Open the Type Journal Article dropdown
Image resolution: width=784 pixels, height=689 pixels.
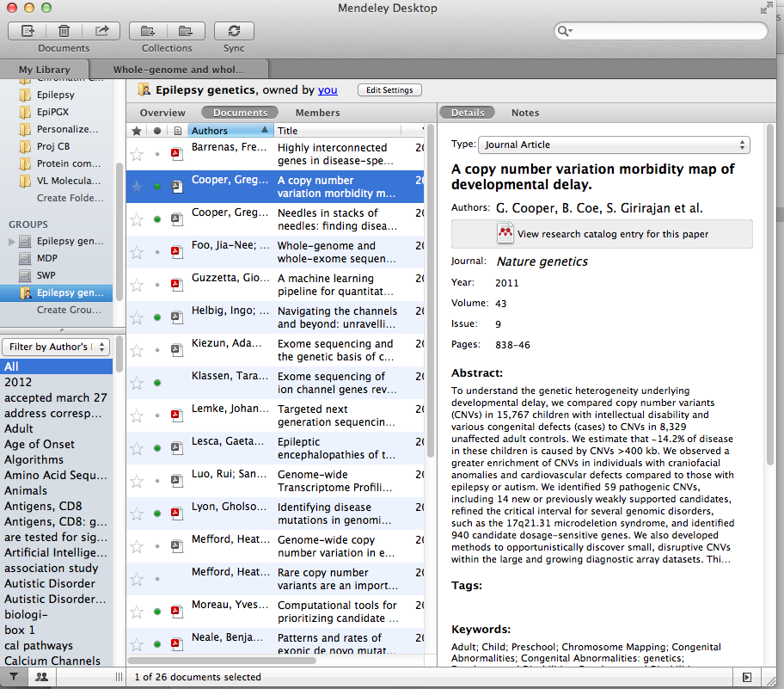(614, 145)
